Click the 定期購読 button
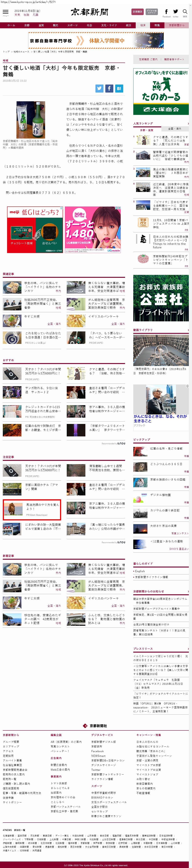Viewport: 192px width, 868px height. click(x=137, y=12)
